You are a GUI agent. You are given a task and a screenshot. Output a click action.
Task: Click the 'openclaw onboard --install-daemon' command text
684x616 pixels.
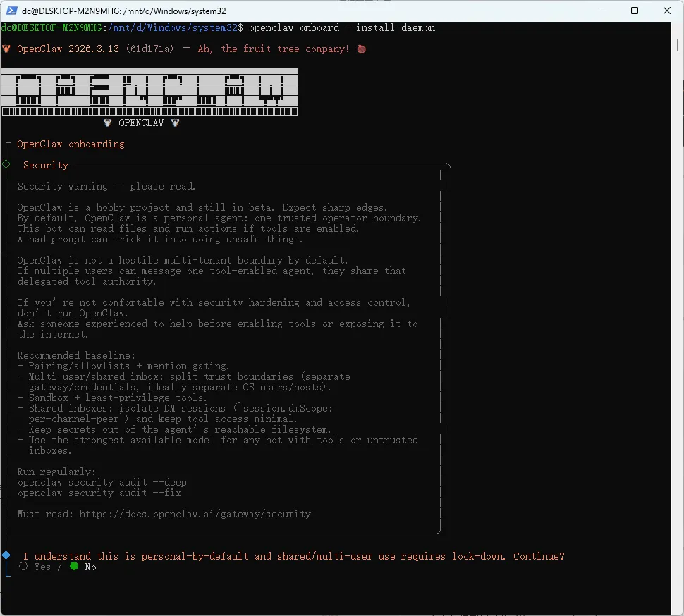(x=342, y=28)
